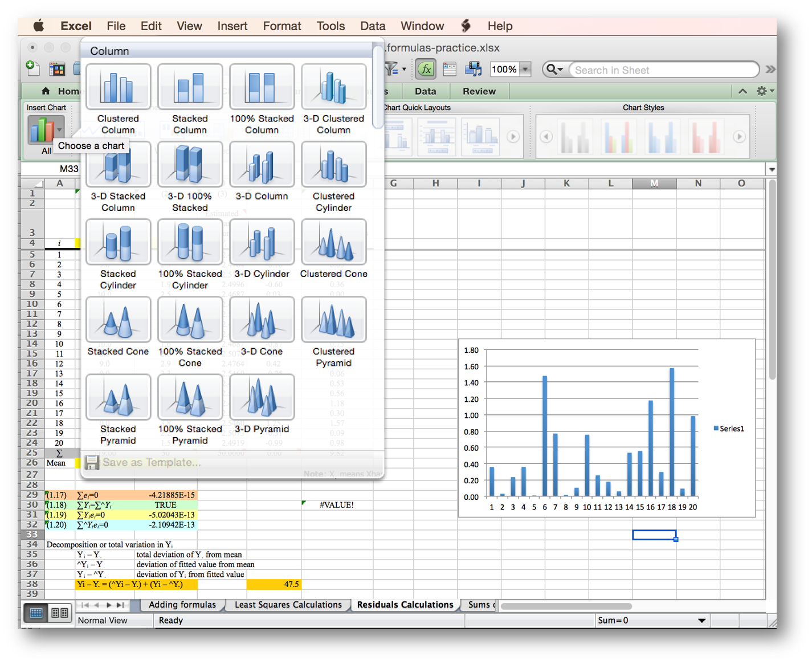This screenshot has height=664, width=812.
Task: Toggle Page Layout view button
Action: (60, 613)
